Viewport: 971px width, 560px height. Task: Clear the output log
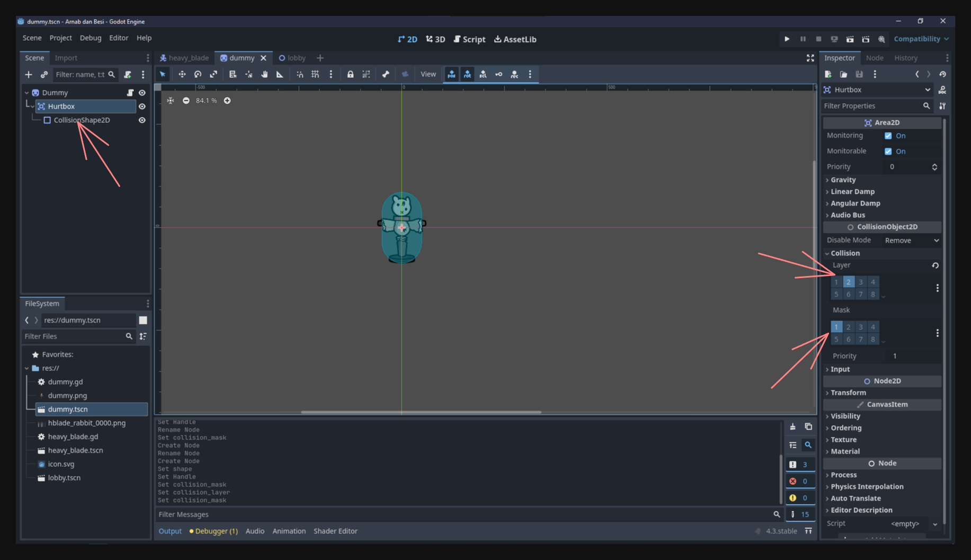(x=792, y=427)
